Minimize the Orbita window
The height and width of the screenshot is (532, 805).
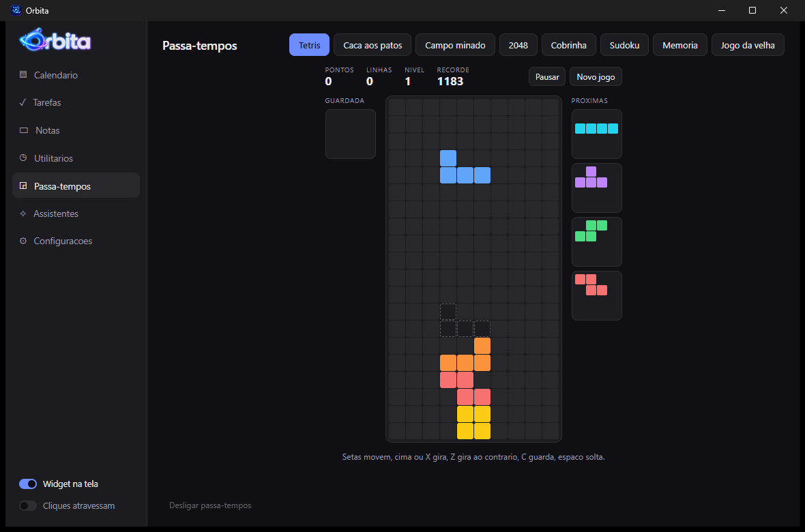(x=721, y=10)
